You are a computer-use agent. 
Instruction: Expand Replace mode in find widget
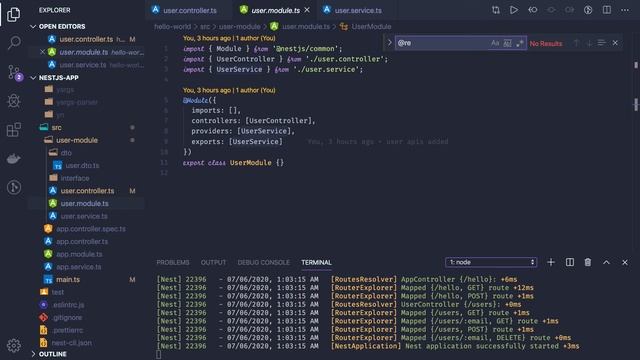[389, 42]
